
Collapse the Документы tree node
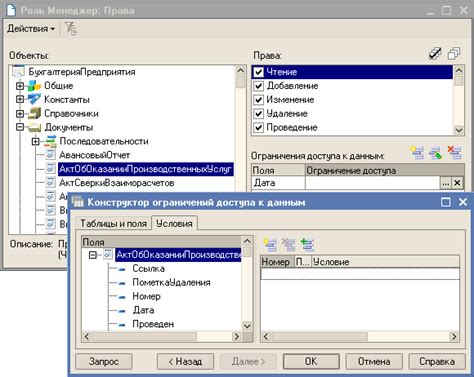[20, 127]
